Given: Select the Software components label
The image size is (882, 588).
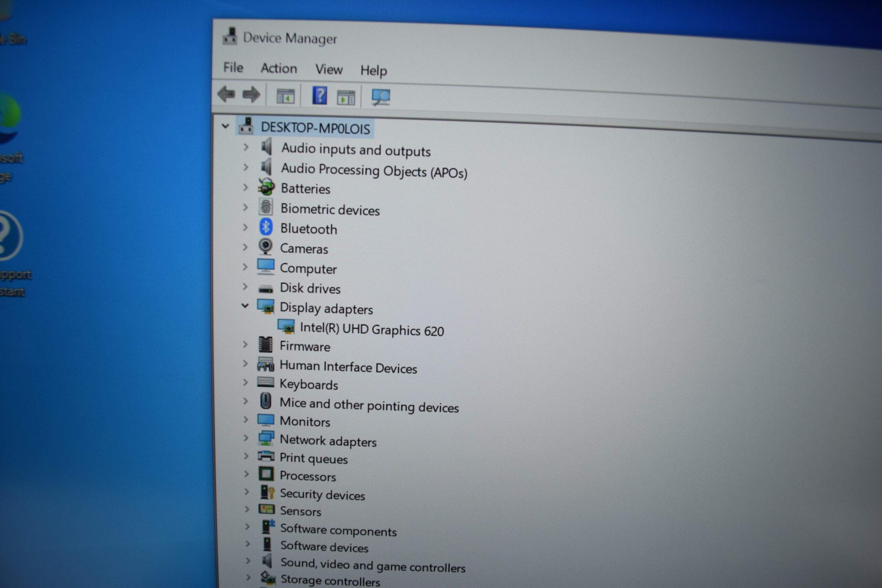Looking at the screenshot, I should pos(338,530).
